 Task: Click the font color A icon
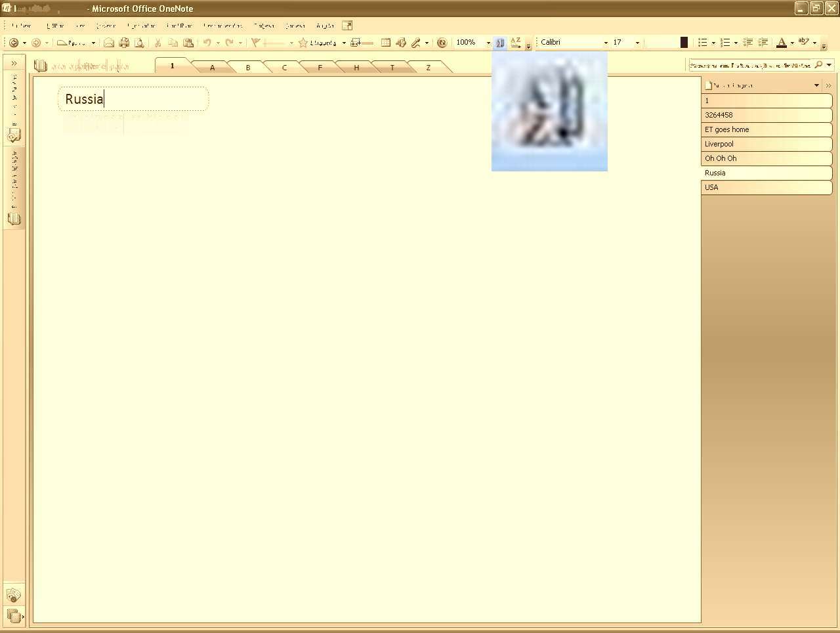(x=782, y=43)
